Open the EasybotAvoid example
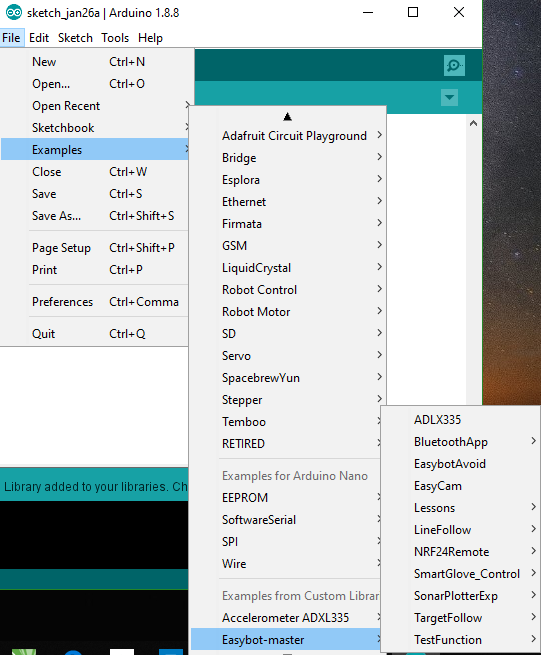 coord(461,464)
